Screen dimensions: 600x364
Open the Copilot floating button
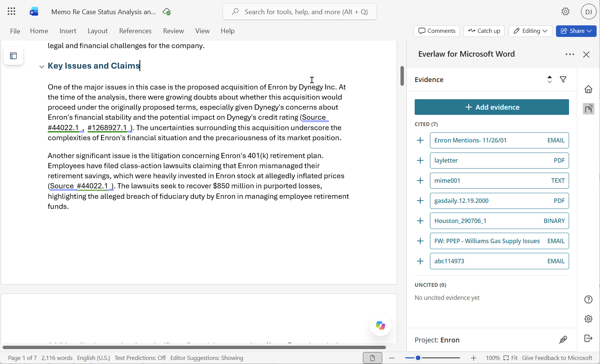380,325
